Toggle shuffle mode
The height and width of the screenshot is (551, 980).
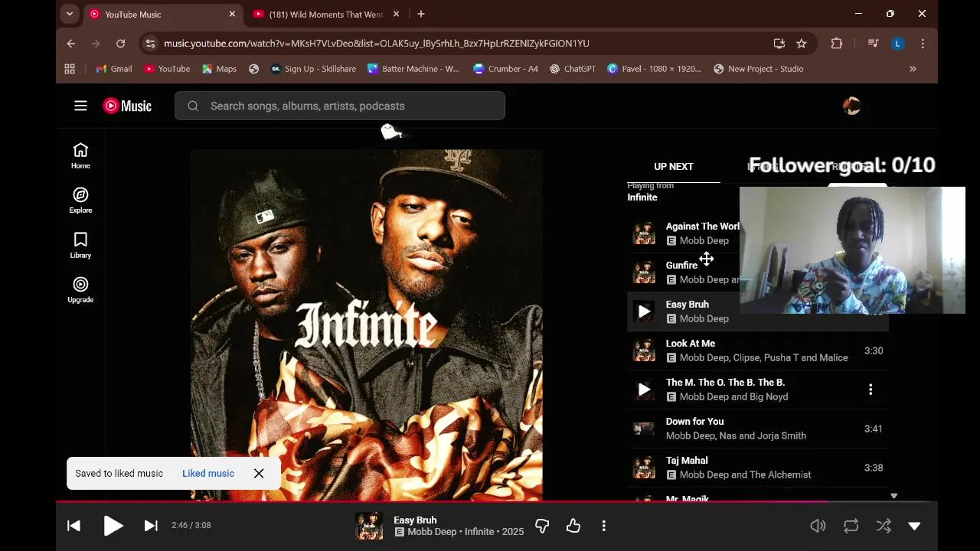pyautogui.click(x=884, y=526)
